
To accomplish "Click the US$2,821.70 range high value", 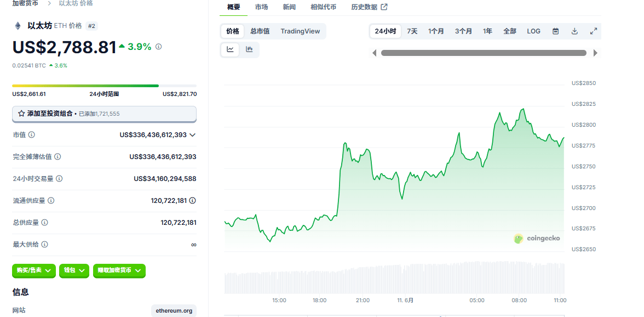I will pyautogui.click(x=180, y=94).
